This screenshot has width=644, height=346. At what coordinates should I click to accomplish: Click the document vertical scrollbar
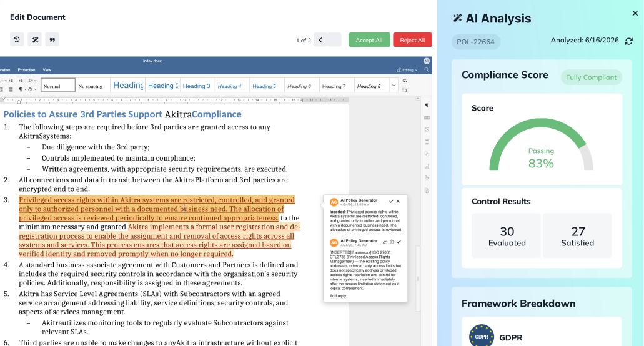(x=418, y=277)
